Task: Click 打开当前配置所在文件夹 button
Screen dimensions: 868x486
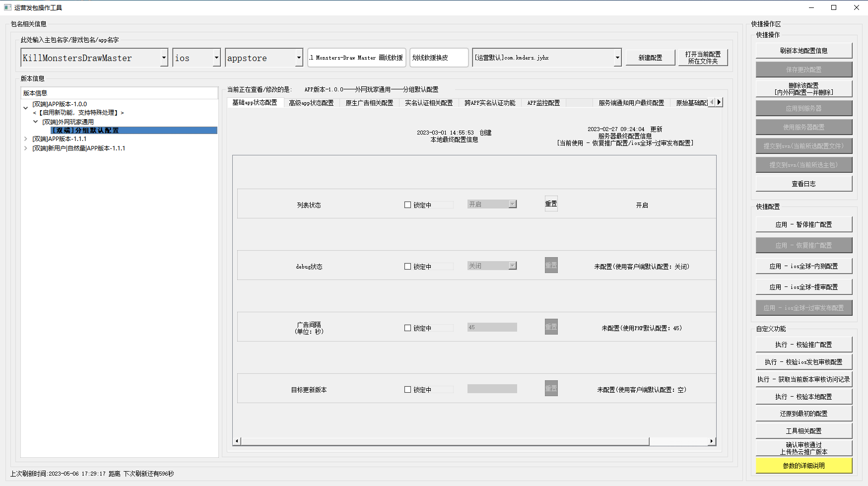Action: click(x=703, y=58)
